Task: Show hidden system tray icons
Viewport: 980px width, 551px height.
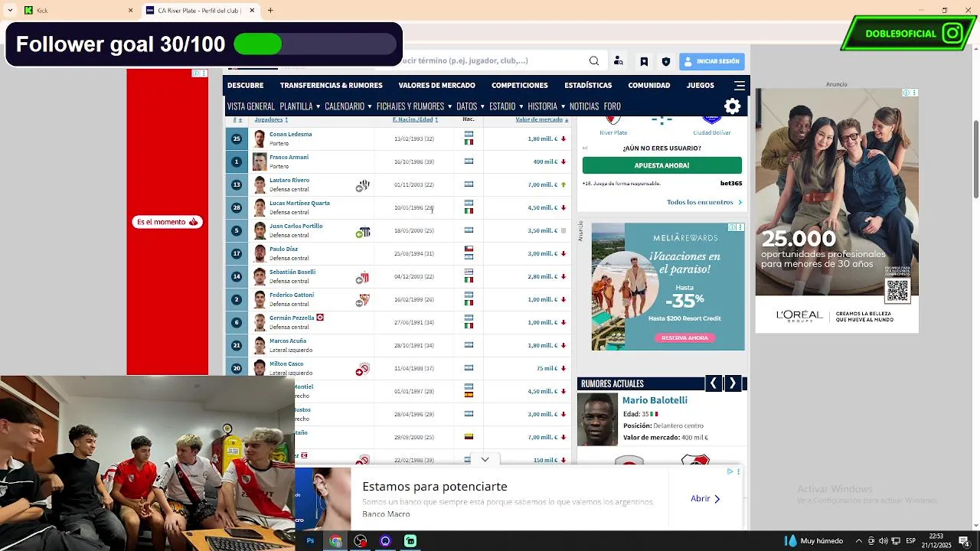Action: point(858,541)
